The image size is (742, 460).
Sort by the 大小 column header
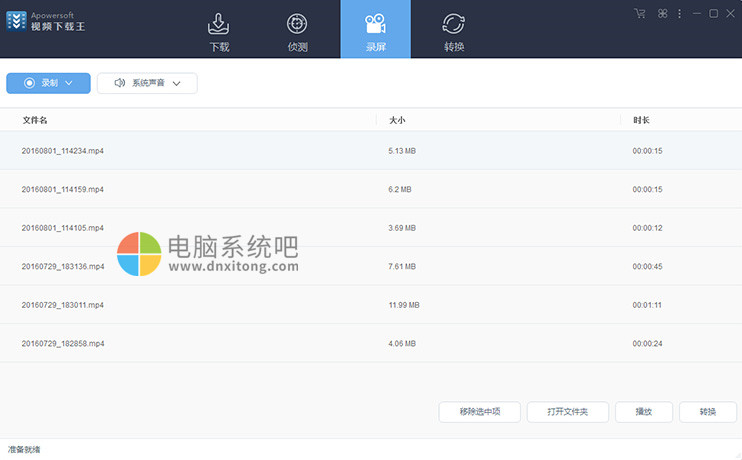pyautogui.click(x=397, y=120)
